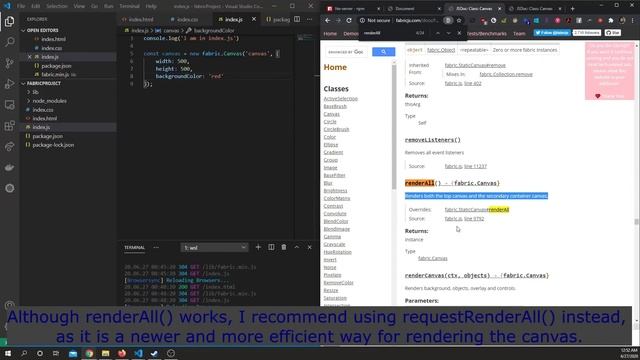The height and width of the screenshot is (360, 640).
Task: Open File Explorer from the Windows taskbar
Action: pos(105,353)
